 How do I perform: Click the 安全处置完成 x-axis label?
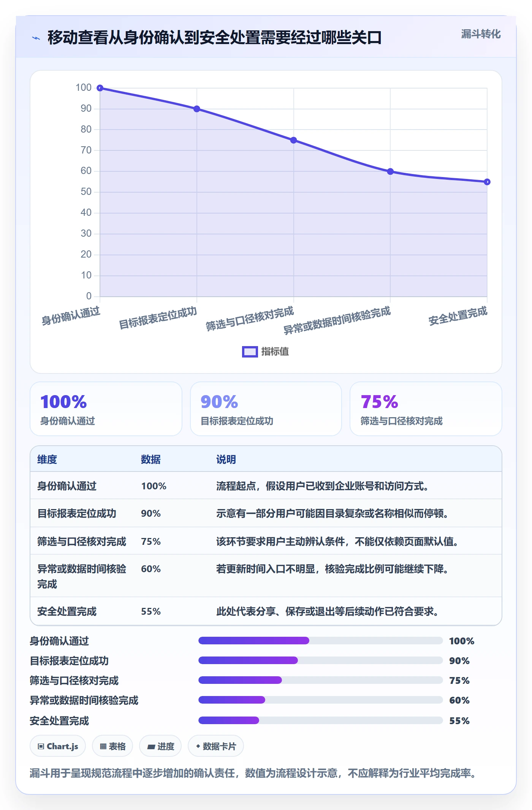tap(458, 316)
